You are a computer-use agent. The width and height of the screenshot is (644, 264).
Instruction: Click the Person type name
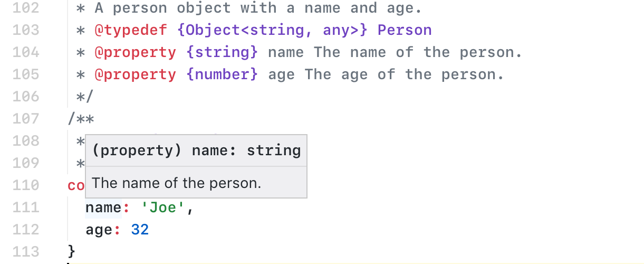tap(405, 30)
